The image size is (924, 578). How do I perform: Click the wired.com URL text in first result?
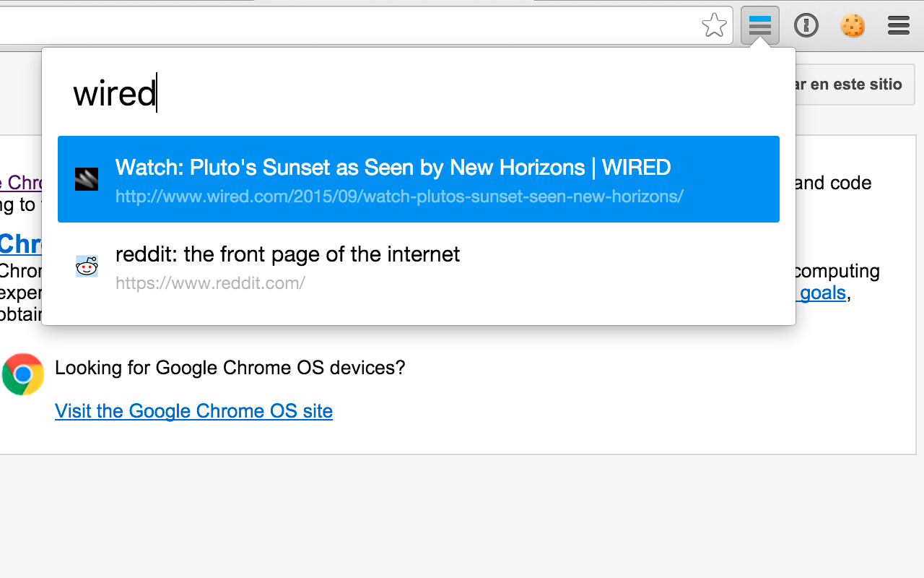click(x=399, y=197)
